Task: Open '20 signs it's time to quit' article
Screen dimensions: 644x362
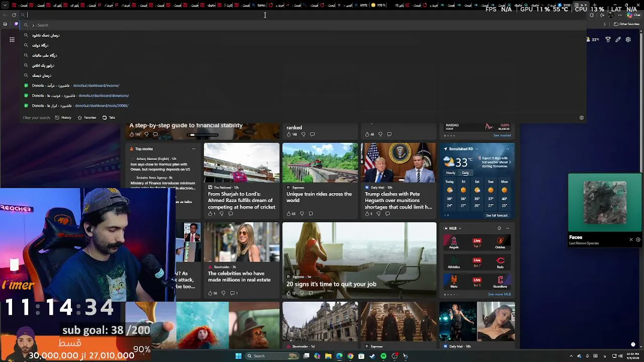Action: tap(331, 284)
